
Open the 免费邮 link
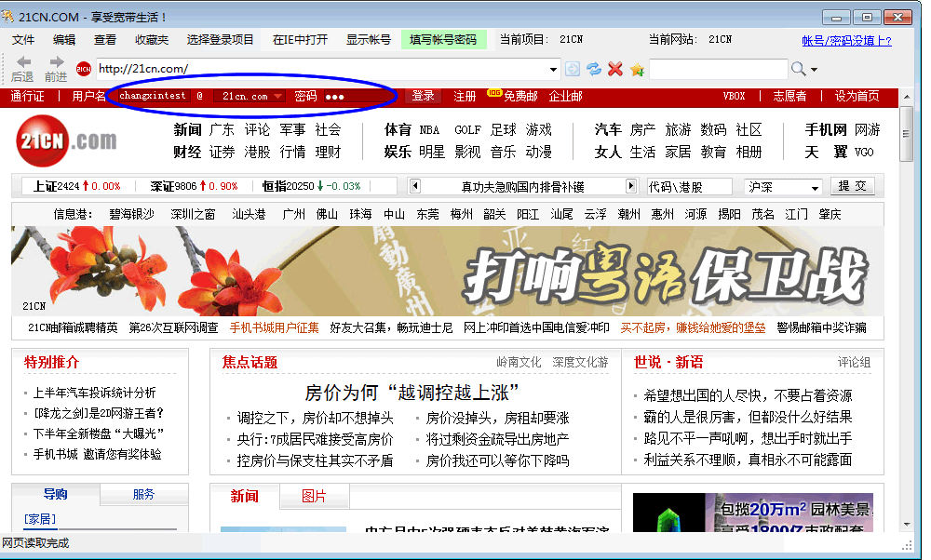(x=520, y=96)
